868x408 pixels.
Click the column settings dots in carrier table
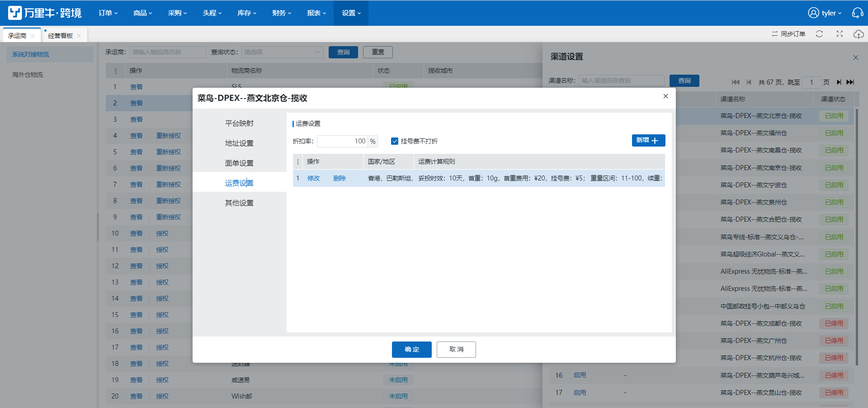116,71
